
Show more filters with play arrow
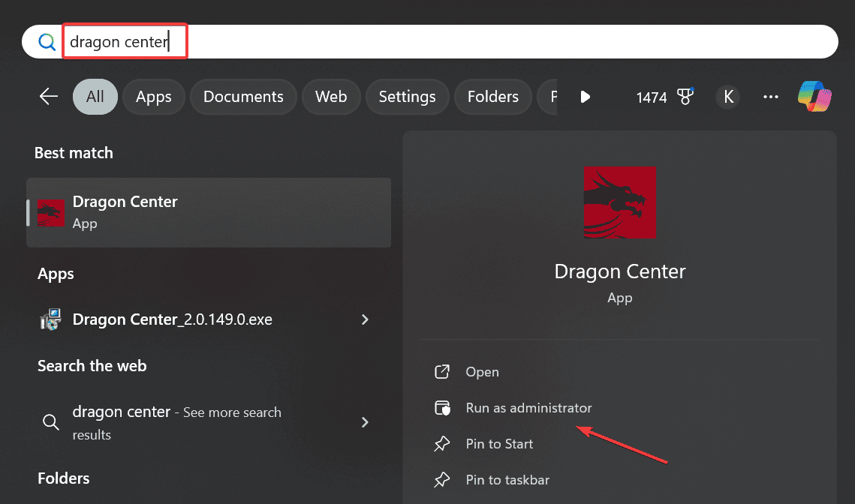pyautogui.click(x=585, y=97)
